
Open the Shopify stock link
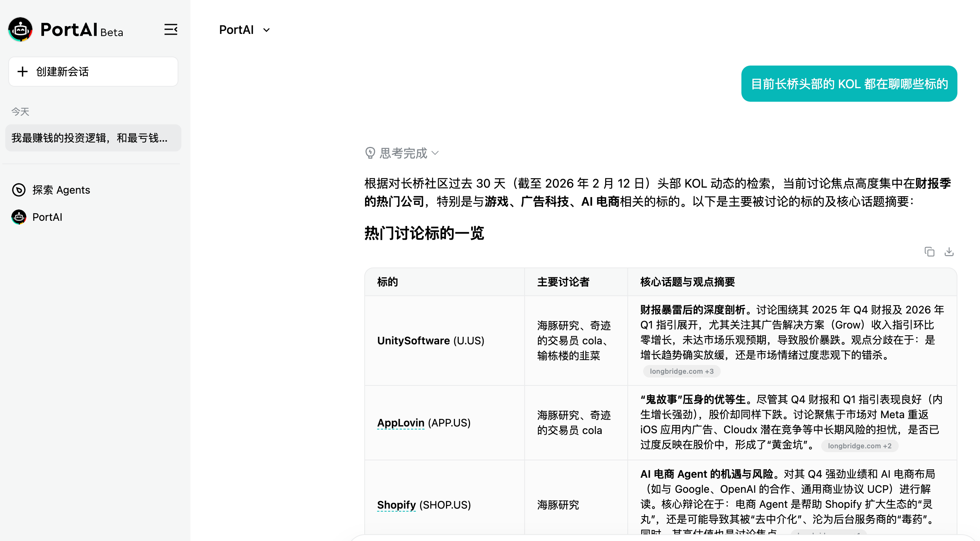(396, 505)
